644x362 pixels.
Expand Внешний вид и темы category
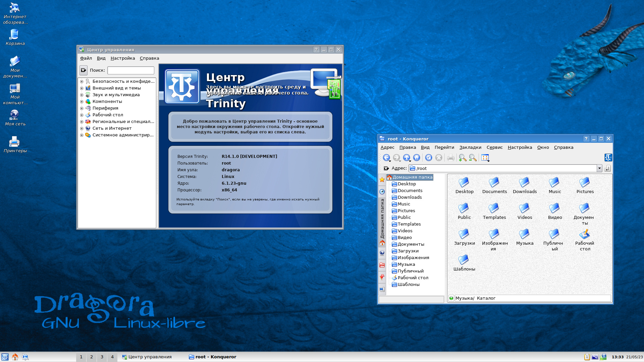82,88
